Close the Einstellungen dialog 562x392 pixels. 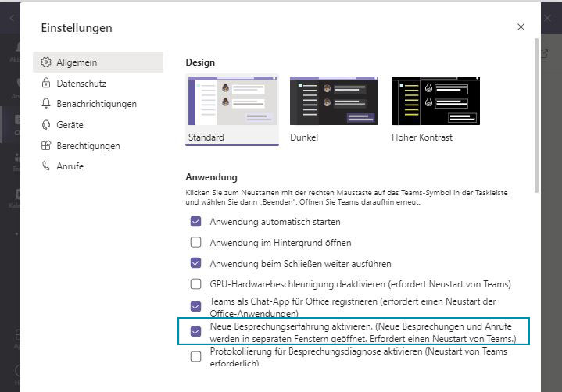(521, 27)
